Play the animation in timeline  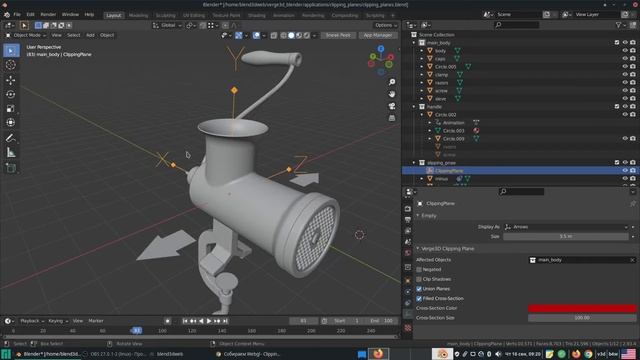tap(209, 321)
